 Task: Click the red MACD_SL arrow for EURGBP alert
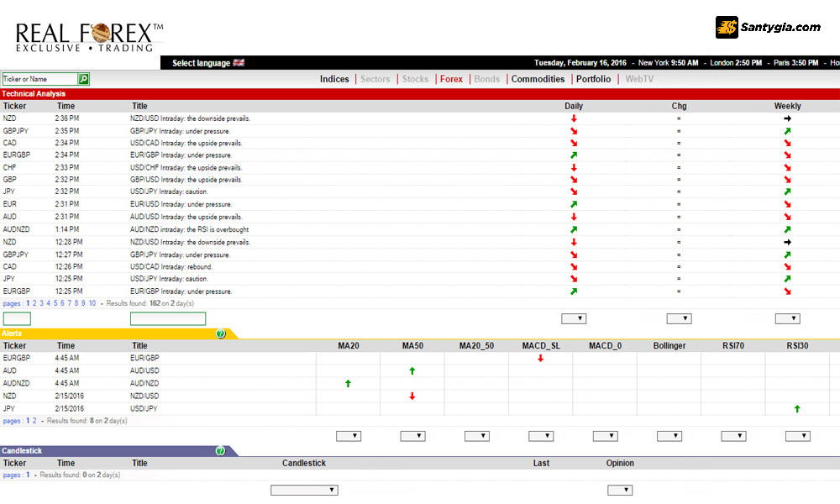(540, 358)
